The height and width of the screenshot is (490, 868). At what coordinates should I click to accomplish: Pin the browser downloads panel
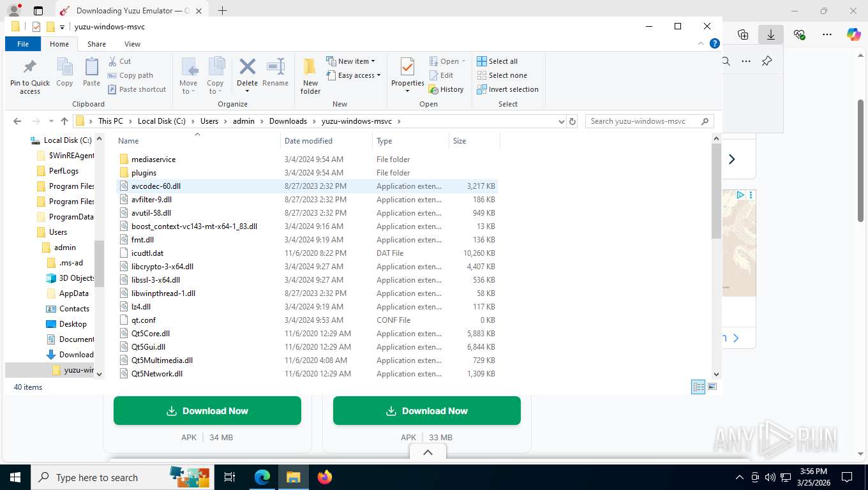[x=767, y=61]
